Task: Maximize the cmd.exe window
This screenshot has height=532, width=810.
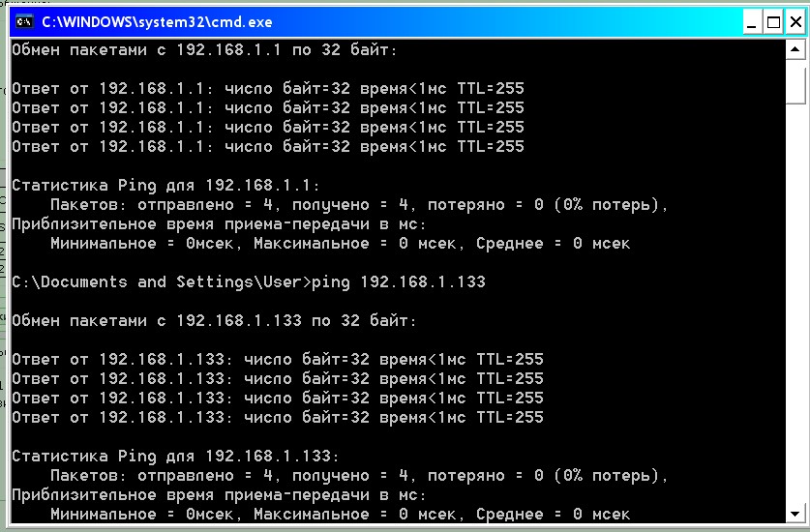Action: 773,22
